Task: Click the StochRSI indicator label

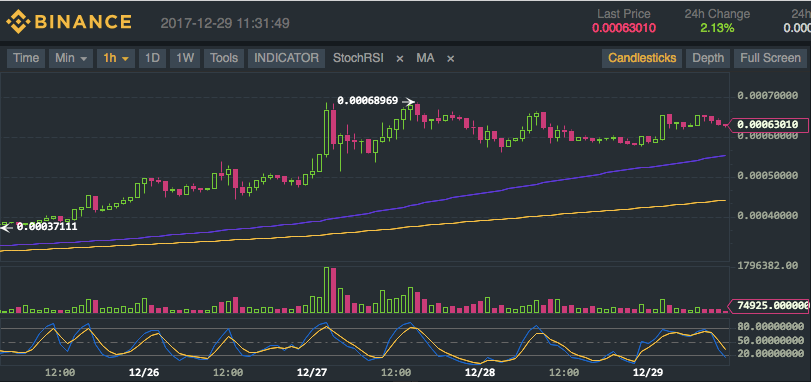Action: coord(358,58)
